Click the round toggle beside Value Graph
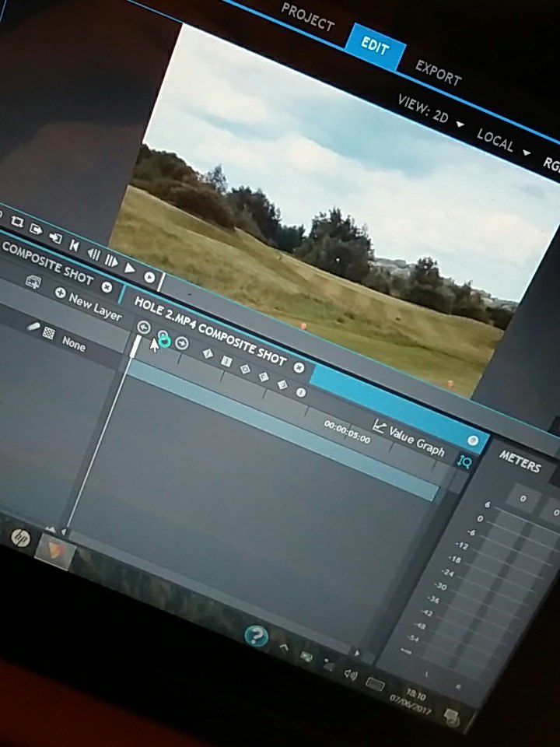 click(x=472, y=440)
